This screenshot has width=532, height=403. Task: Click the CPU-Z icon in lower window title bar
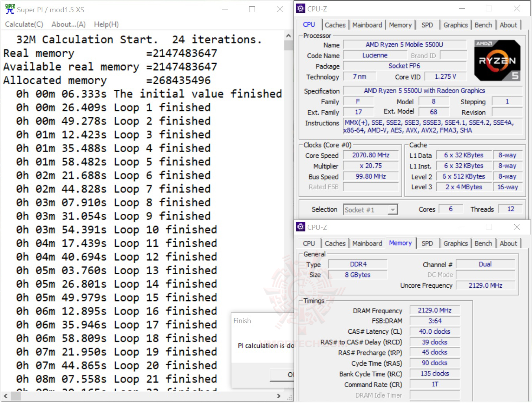[x=301, y=227]
